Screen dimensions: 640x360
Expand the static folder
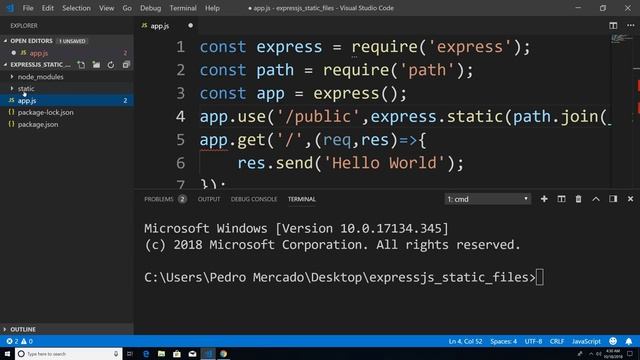26,89
